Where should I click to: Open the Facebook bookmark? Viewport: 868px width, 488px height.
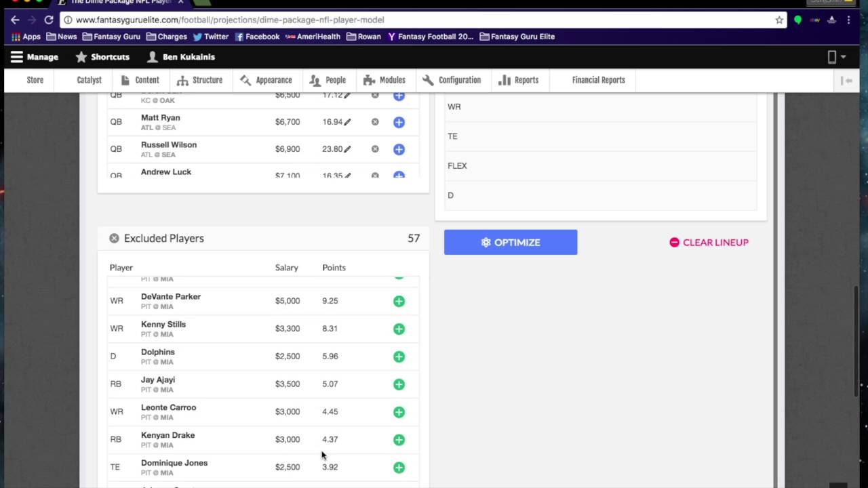click(x=257, y=37)
